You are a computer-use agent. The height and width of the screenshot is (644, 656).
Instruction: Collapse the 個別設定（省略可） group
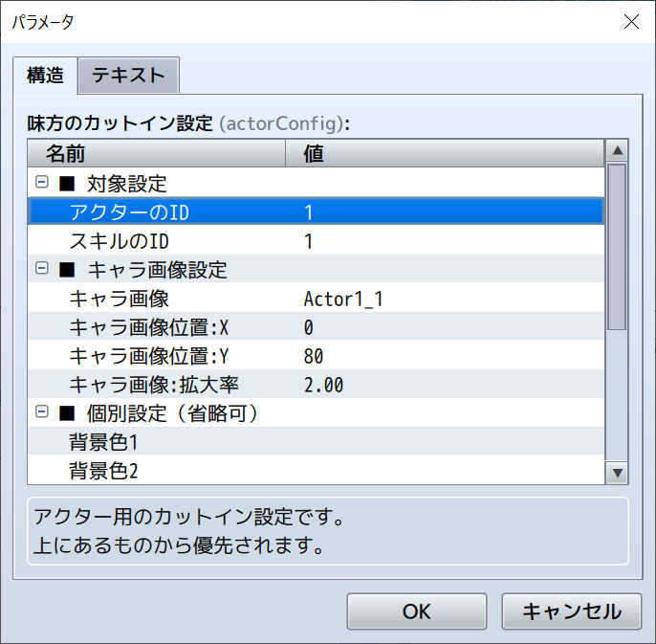tap(41, 412)
